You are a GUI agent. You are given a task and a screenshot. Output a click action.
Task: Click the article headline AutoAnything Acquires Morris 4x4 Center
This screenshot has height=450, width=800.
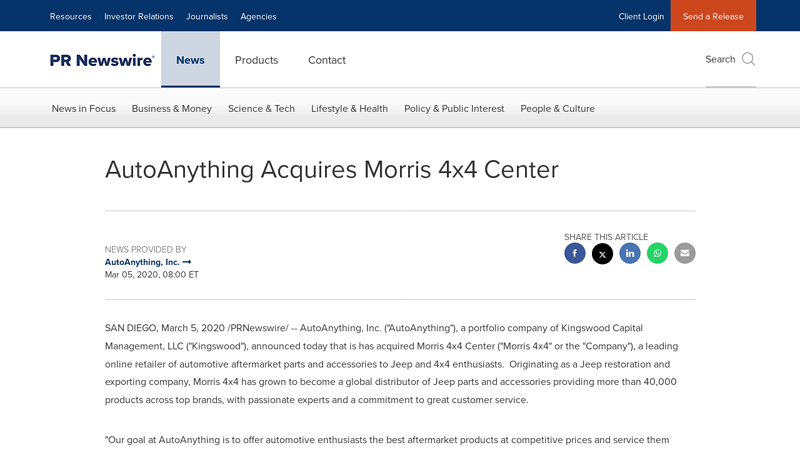click(x=332, y=170)
